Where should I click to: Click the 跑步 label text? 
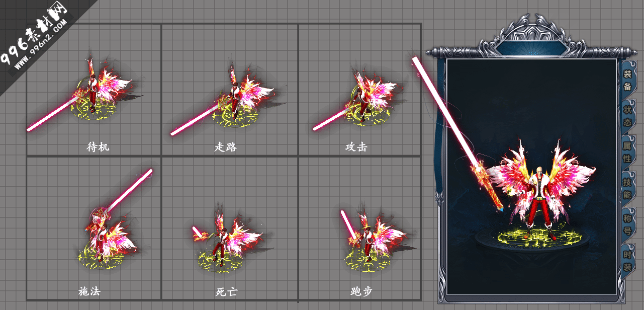tap(361, 292)
